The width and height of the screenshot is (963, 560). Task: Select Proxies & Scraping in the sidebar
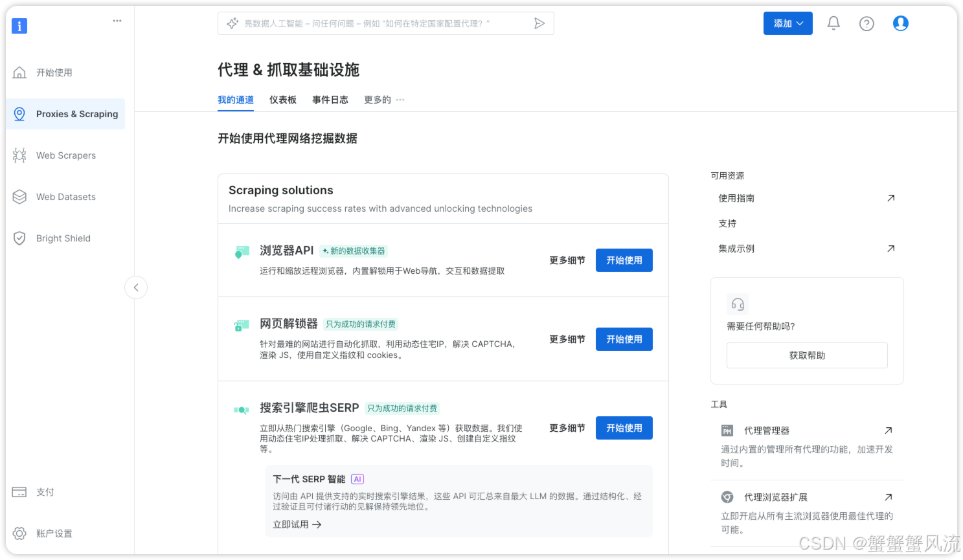tap(65, 114)
